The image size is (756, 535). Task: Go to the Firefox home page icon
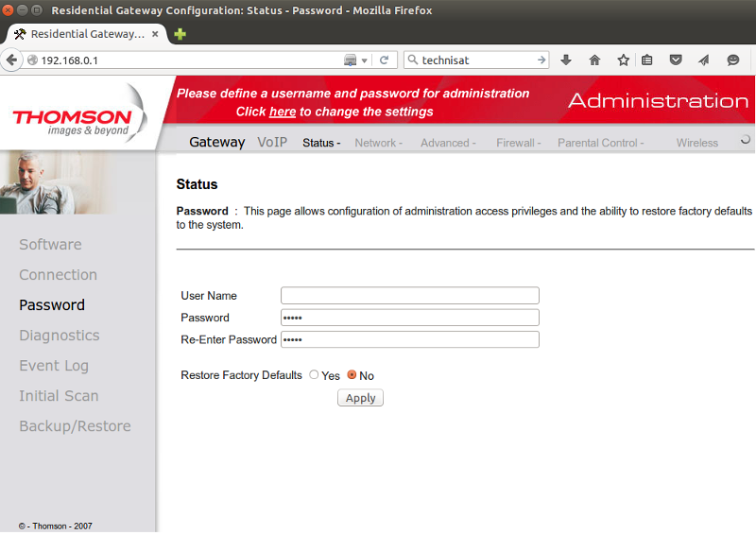pos(594,60)
